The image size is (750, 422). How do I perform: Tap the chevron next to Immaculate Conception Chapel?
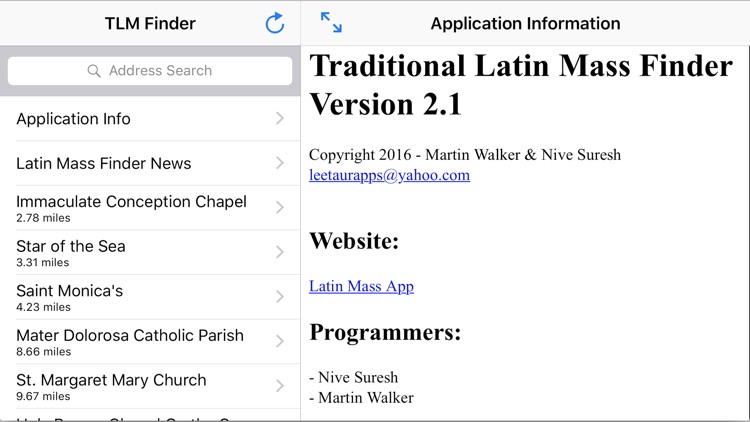click(x=280, y=208)
